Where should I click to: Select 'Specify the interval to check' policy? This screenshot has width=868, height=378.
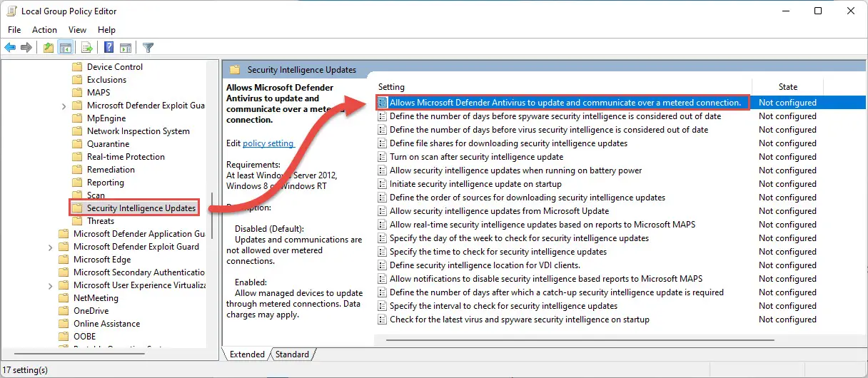pos(503,306)
